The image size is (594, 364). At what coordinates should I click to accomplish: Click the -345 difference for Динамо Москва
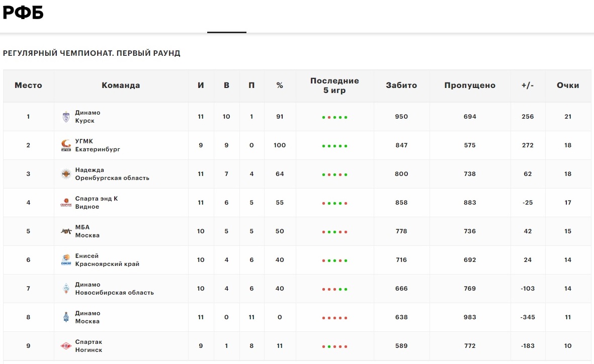click(528, 317)
